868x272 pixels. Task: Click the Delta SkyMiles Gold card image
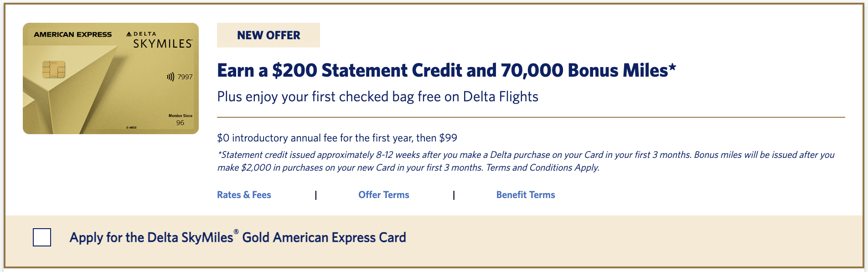pos(111,78)
